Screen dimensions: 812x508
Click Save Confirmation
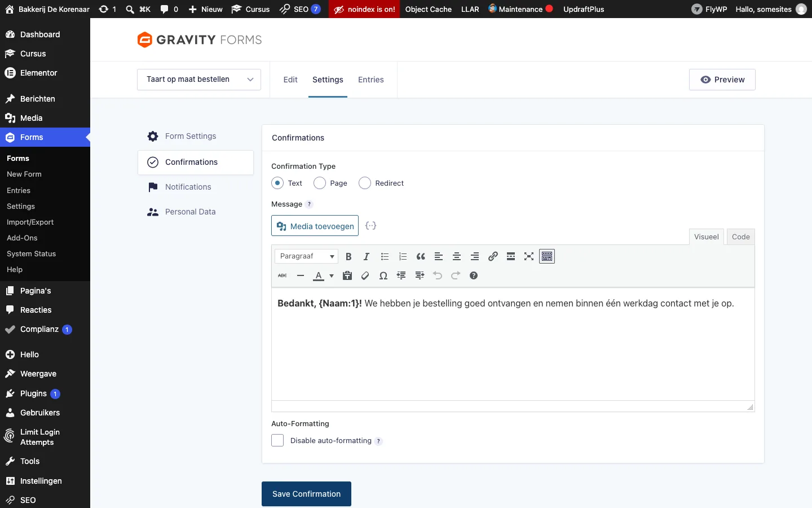point(306,494)
